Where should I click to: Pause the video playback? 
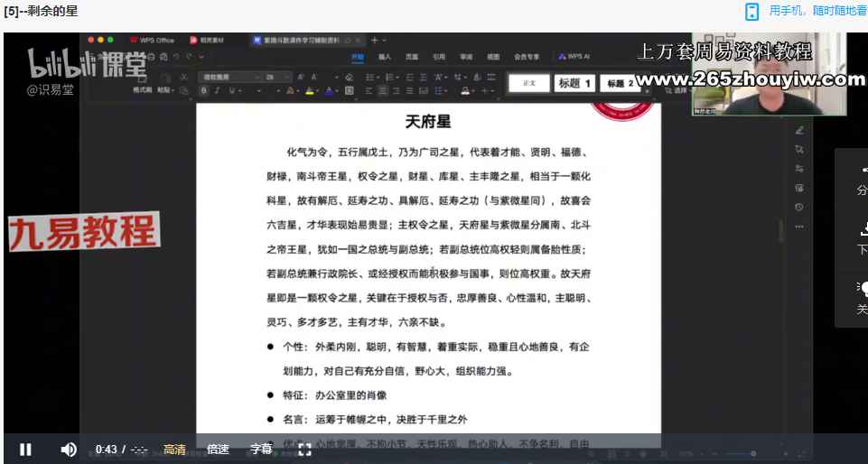(25, 450)
